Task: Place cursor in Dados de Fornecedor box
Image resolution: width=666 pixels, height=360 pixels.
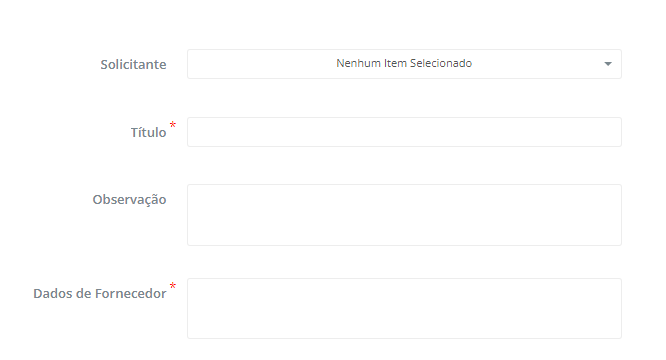Action: click(404, 309)
